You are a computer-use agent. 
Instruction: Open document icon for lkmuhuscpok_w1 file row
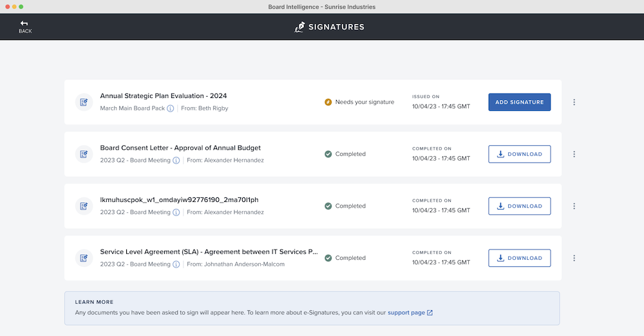point(84,206)
